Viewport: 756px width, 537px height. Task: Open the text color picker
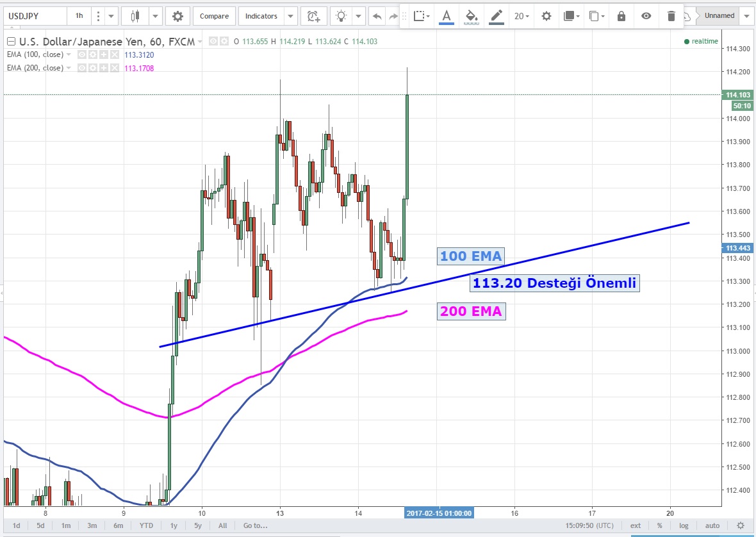446,16
